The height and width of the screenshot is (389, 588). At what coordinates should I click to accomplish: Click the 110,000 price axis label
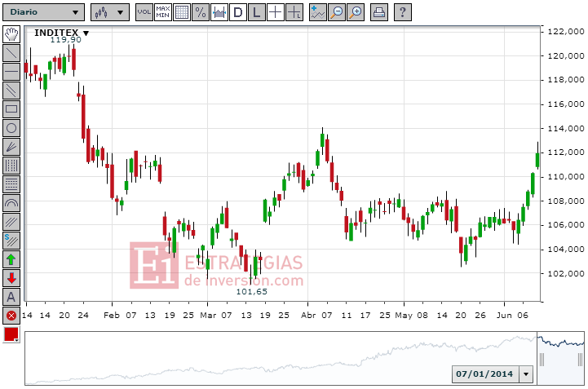[x=566, y=177]
